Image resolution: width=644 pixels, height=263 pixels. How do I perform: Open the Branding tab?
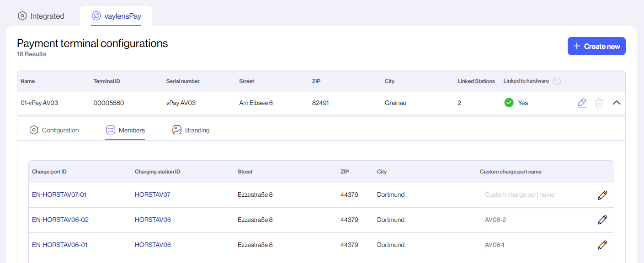pyautogui.click(x=197, y=130)
